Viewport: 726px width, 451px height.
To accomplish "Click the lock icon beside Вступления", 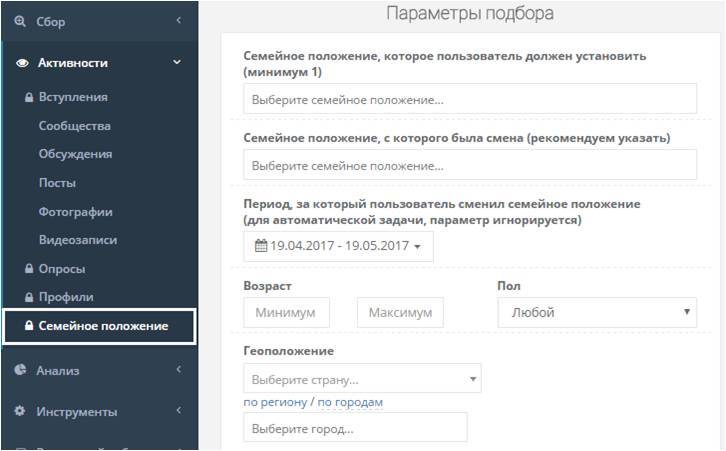I will click(x=29, y=98).
